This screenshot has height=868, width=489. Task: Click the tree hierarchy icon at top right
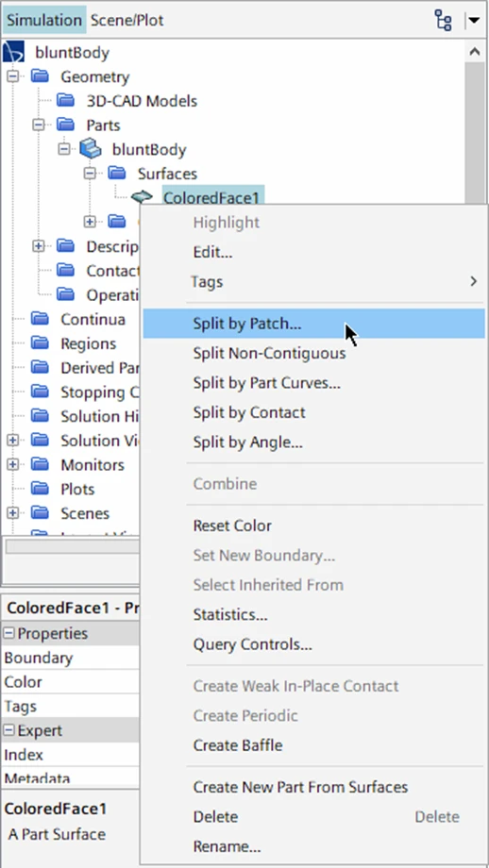pos(443,21)
